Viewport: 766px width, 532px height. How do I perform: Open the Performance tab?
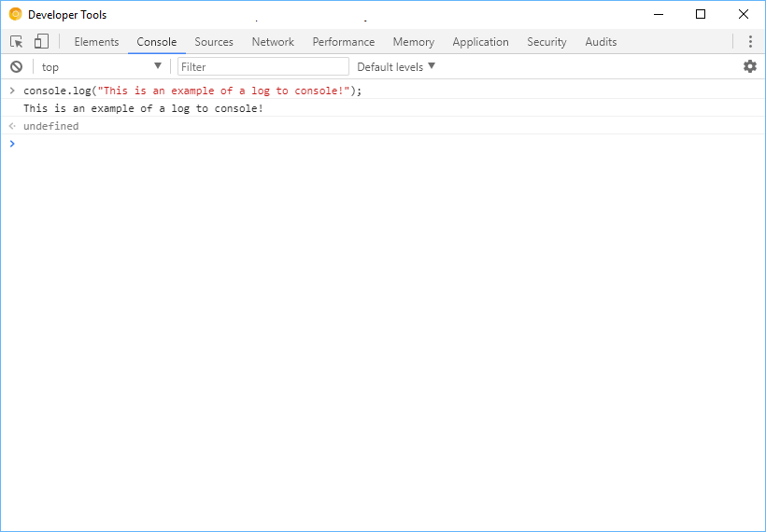[x=344, y=42]
